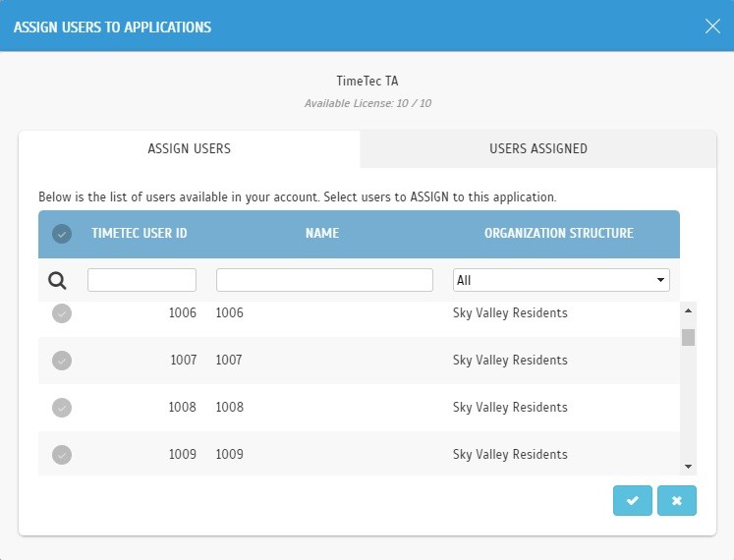734x560 pixels.
Task: Click the ORGANIZATION STRUCTURE column header
Action: coord(559,233)
